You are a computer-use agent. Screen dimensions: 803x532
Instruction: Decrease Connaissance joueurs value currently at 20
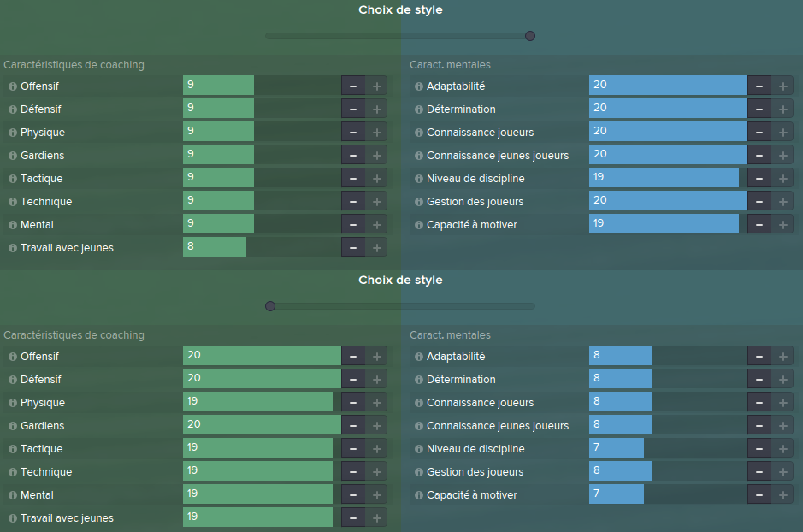[x=759, y=132]
